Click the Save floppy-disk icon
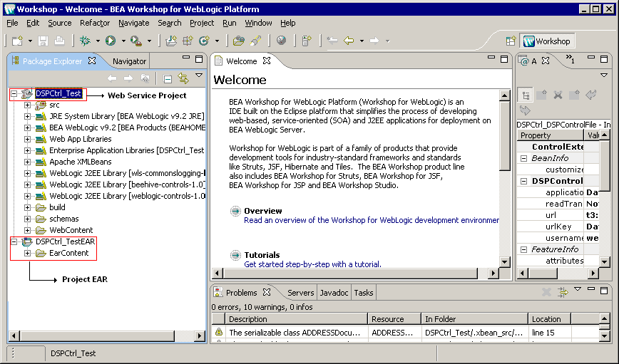Image resolution: width=619 pixels, height=364 pixels. [x=43, y=41]
